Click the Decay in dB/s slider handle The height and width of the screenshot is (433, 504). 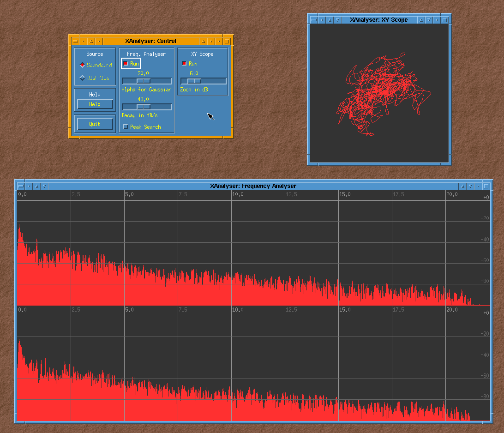pos(143,107)
